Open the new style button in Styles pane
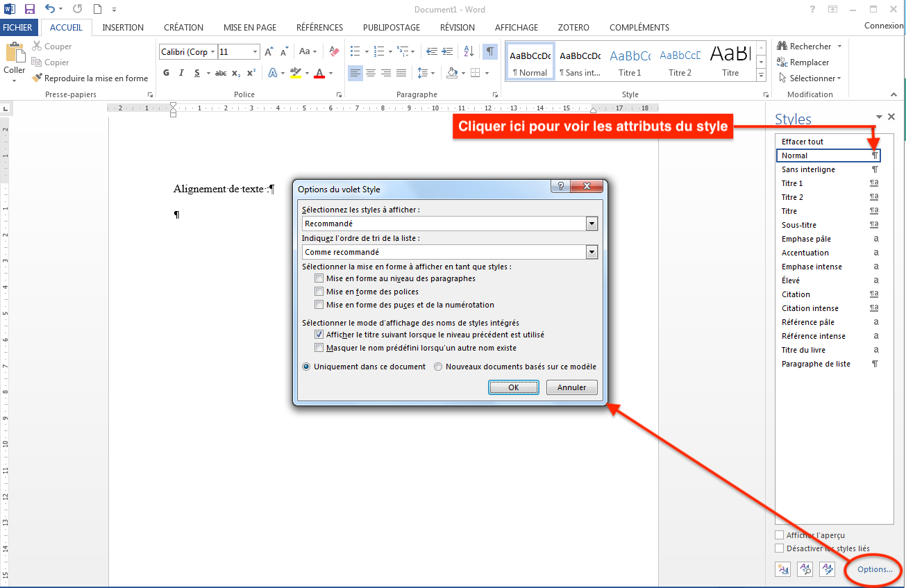Viewport: 906px width, 588px height. pos(784,569)
